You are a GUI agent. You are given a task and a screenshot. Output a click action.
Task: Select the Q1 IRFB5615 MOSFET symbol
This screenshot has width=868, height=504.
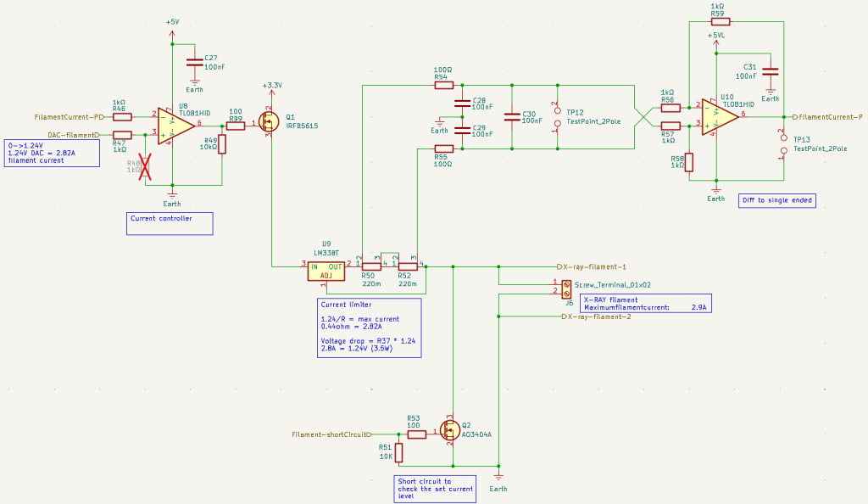point(270,125)
